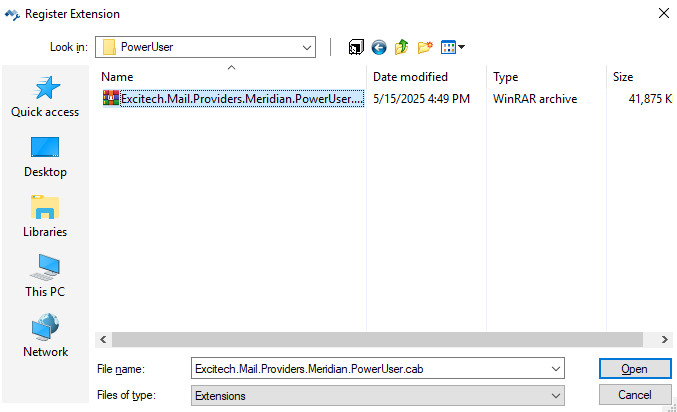Select This PC in the places bar
677x412 pixels.
[x=45, y=276]
